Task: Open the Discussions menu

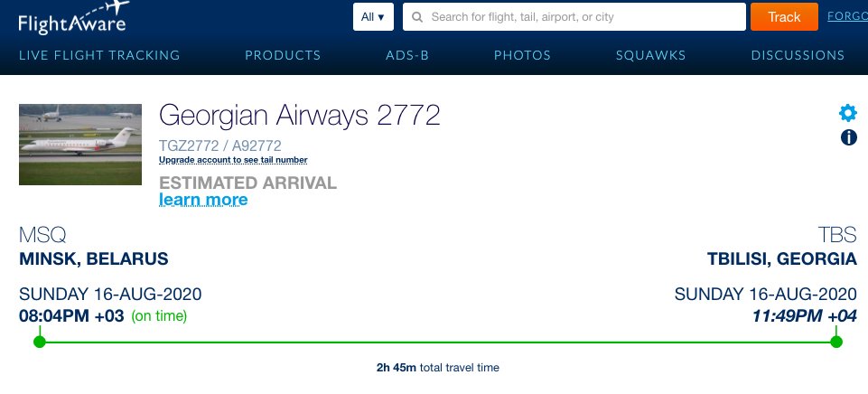Action: point(798,55)
